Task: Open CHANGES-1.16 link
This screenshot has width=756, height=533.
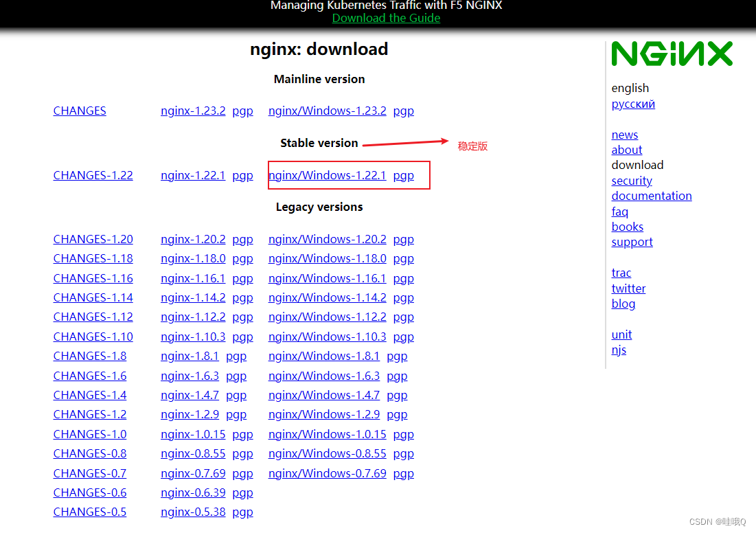Action: [x=93, y=278]
